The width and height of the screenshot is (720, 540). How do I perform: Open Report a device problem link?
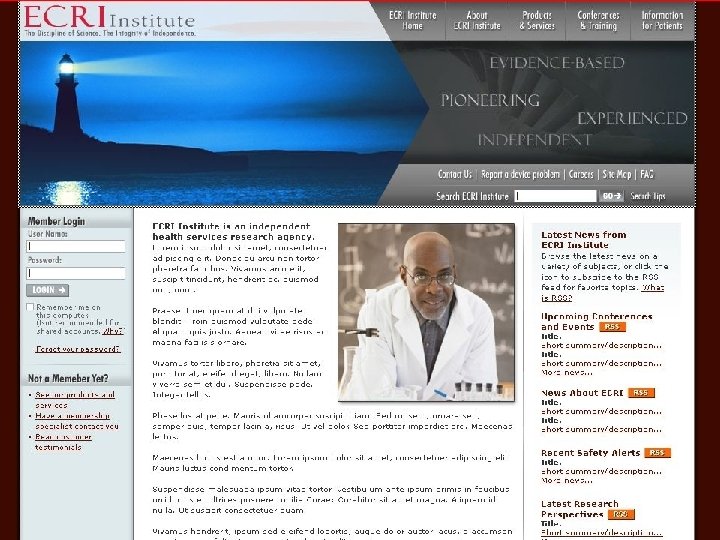point(520,174)
